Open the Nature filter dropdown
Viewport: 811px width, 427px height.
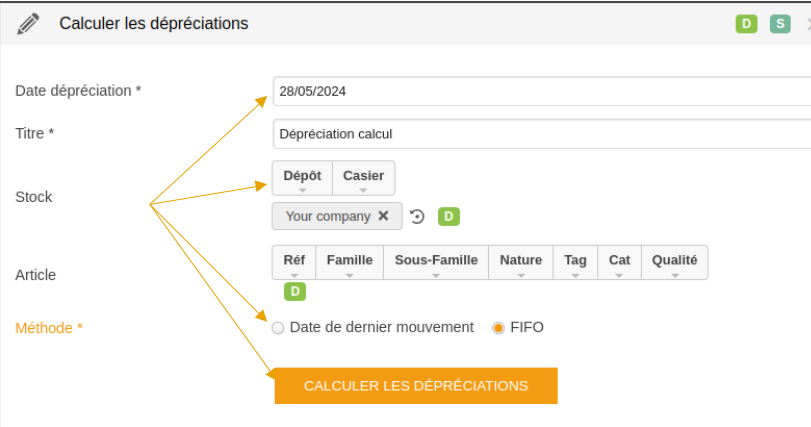[521, 263]
